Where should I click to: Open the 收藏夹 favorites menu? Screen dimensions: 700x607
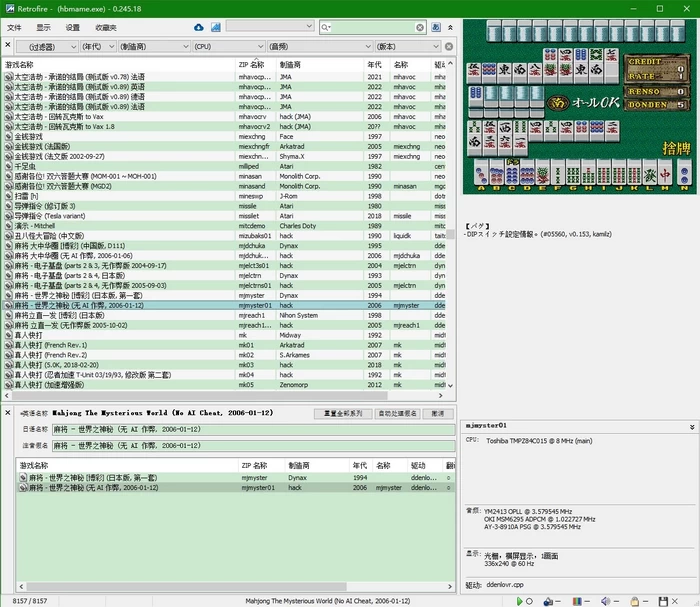click(x=106, y=27)
